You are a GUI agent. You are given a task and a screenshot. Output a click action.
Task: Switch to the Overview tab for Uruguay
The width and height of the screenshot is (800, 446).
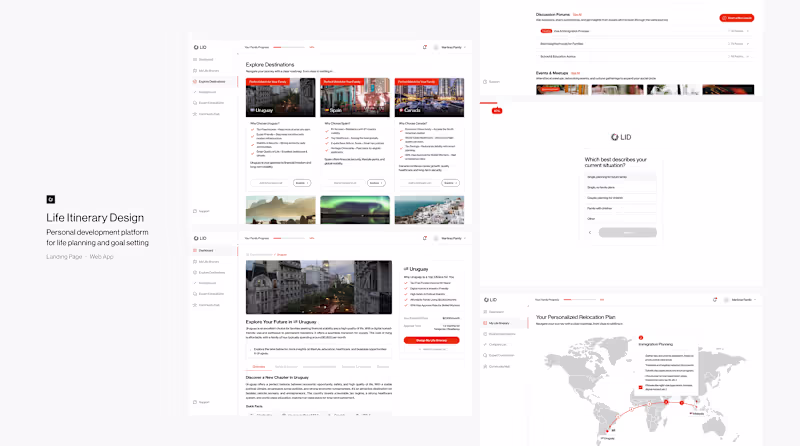click(x=259, y=367)
